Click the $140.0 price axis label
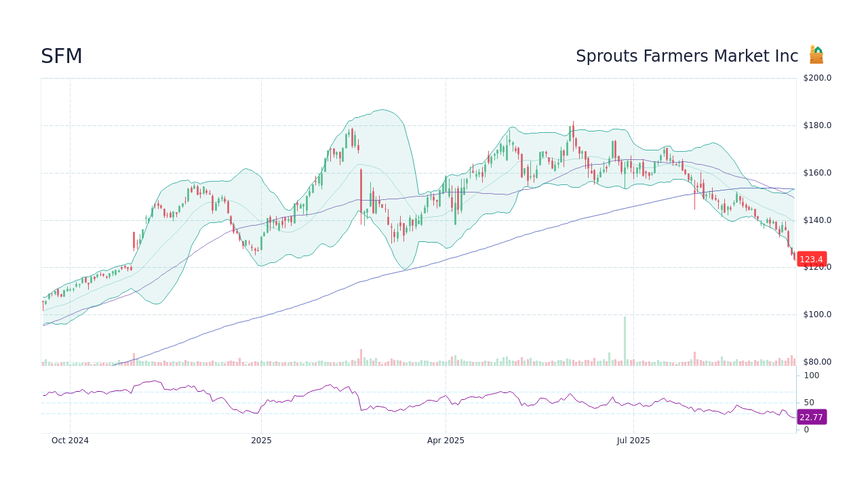The height and width of the screenshot is (488, 868). point(817,220)
